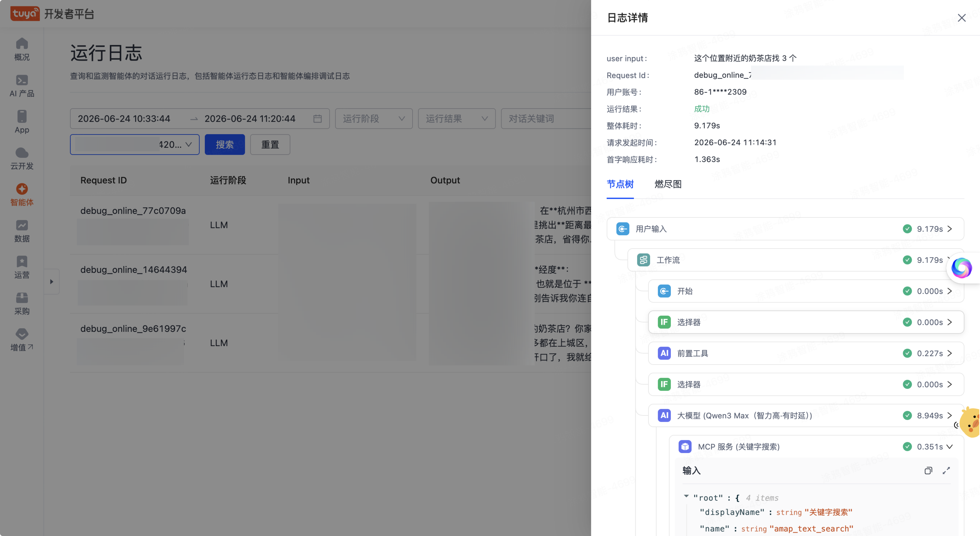The width and height of the screenshot is (980, 536).
Task: Click the IF icon of first 选择器
Action: (x=664, y=322)
